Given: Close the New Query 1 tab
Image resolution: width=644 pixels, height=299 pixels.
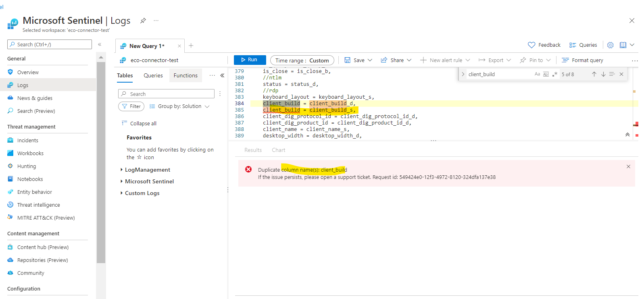Looking at the screenshot, I should 179,46.
